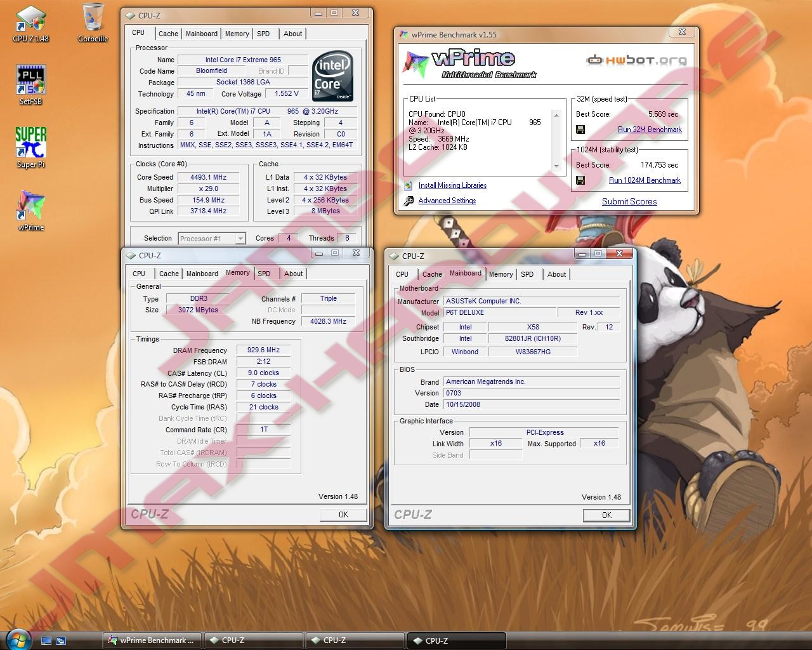Viewport: 812px width, 650px height.
Task: Click the hwbot.org logo in wPrime
Action: 637,60
